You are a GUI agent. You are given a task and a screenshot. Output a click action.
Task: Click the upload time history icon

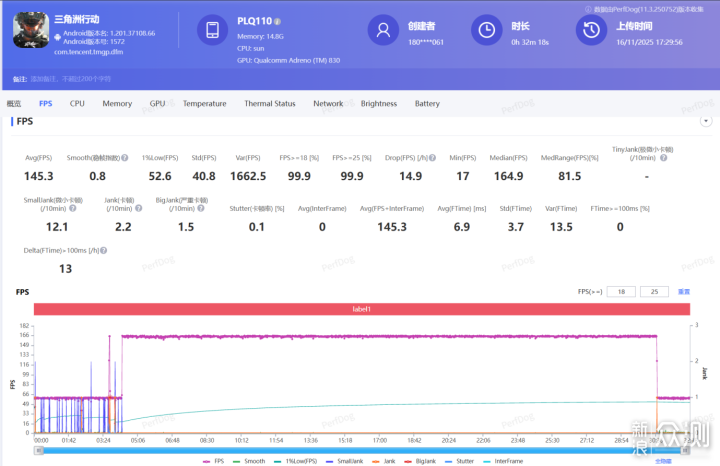point(591,32)
